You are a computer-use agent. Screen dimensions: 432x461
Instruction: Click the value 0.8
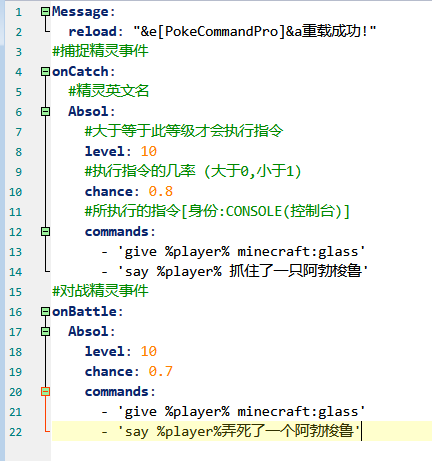(161, 191)
